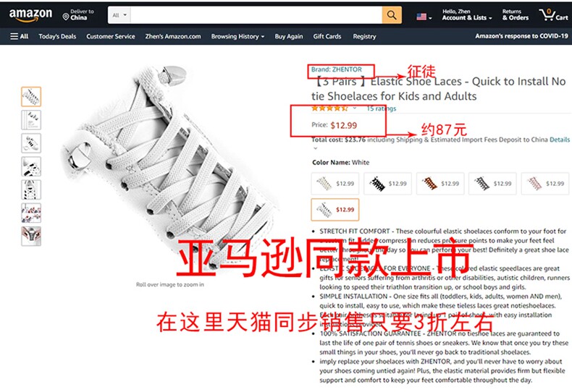Image resolution: width=572 pixels, height=392 pixels.
Task: Open the hamburger All menu
Action: coord(20,36)
